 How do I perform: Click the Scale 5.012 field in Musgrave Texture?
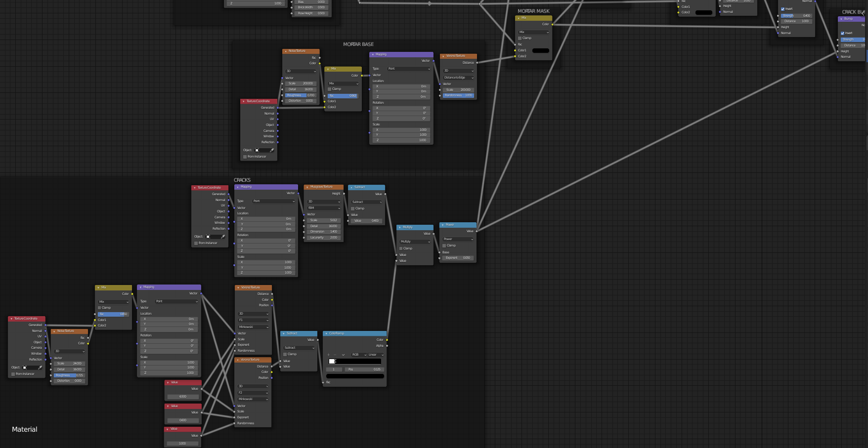324,220
